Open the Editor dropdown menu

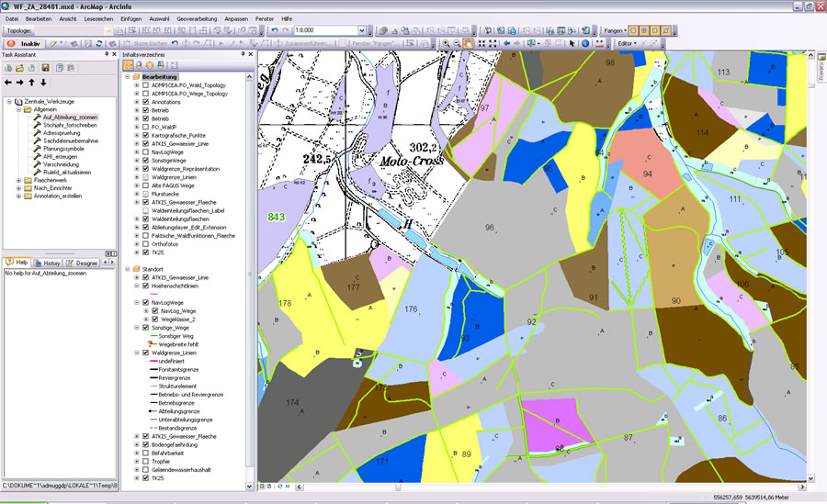[x=627, y=44]
